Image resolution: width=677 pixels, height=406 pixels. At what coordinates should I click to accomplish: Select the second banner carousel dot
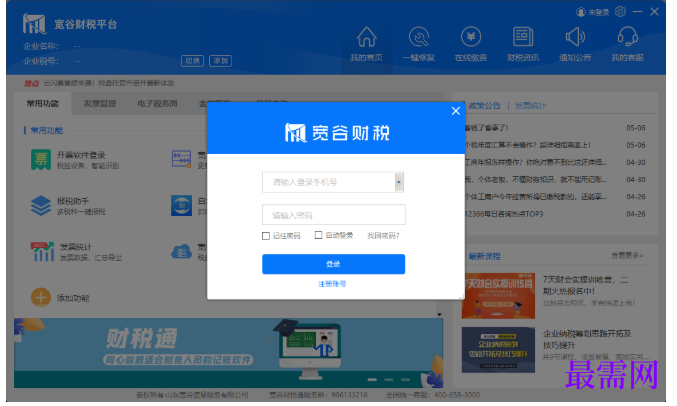point(389,380)
